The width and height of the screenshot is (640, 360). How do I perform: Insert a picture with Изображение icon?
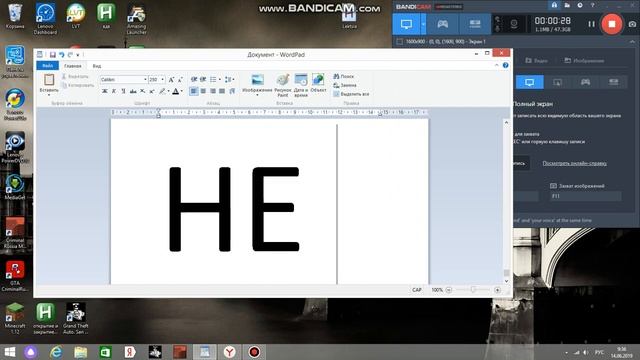pos(257,80)
